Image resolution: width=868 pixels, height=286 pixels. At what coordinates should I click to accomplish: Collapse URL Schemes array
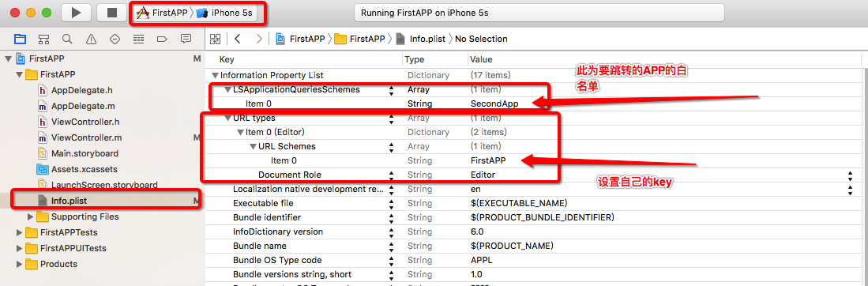pos(253,146)
